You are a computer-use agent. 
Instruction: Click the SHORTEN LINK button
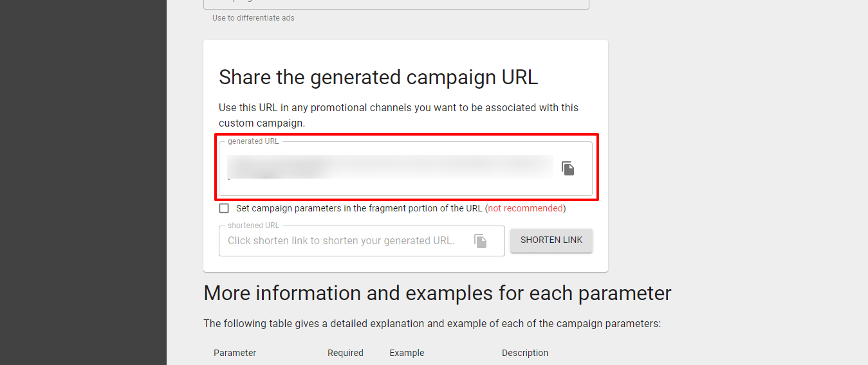(x=551, y=240)
